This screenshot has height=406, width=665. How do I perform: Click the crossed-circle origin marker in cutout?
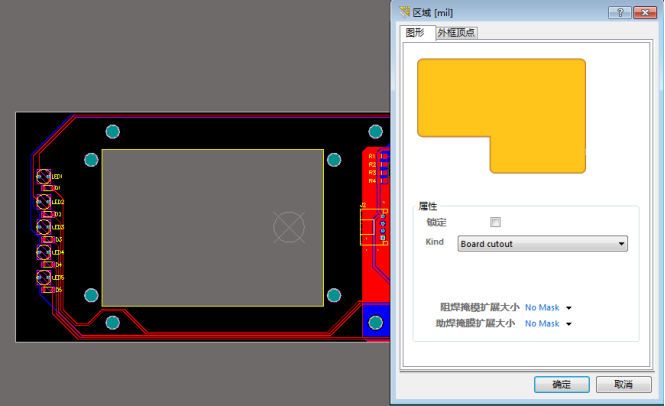pyautogui.click(x=289, y=226)
